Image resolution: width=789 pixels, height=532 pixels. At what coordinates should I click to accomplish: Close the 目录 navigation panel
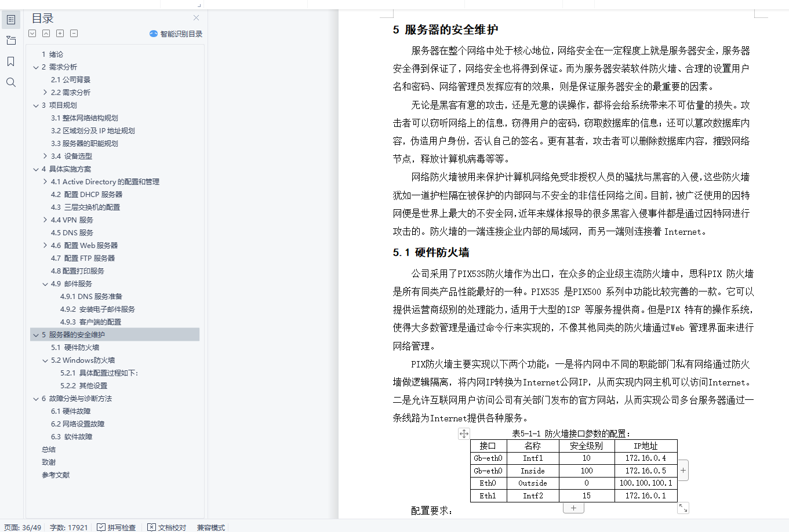click(196, 18)
